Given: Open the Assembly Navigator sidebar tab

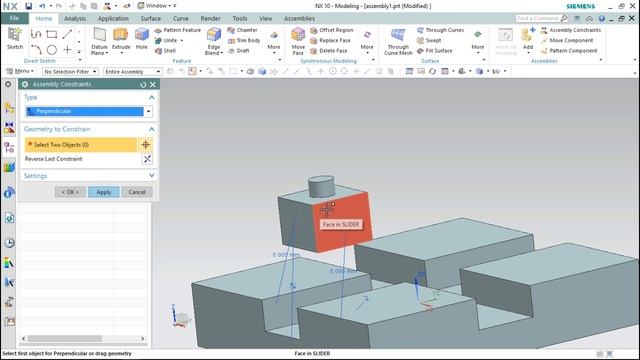Looking at the screenshot, I should [9, 108].
